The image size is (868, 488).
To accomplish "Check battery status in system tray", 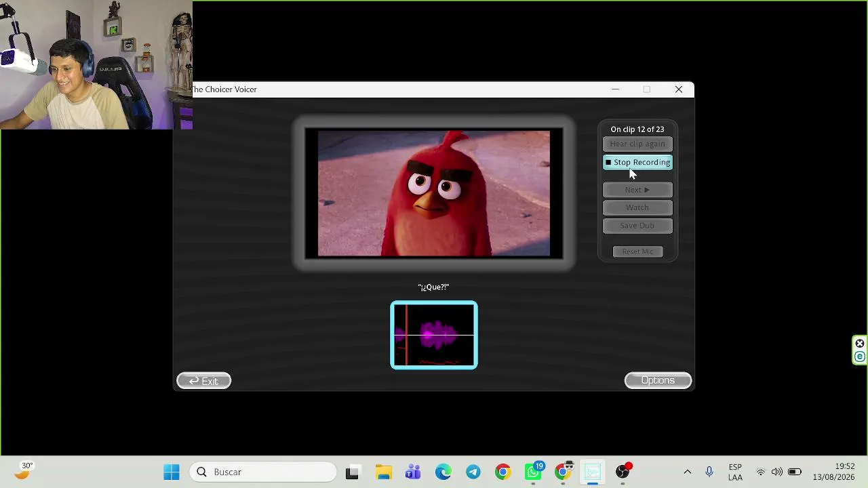I will pyautogui.click(x=794, y=472).
